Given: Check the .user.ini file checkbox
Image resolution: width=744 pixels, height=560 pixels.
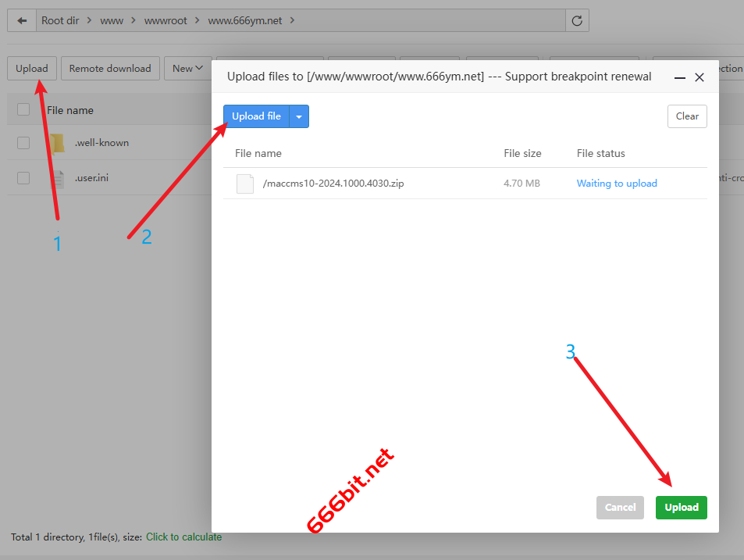Looking at the screenshot, I should [23, 178].
